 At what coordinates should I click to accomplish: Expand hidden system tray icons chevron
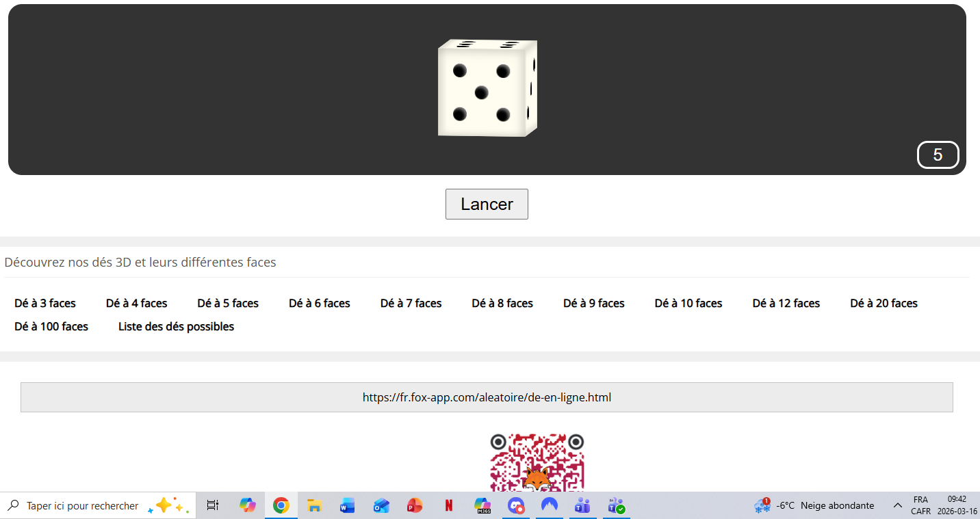897,505
